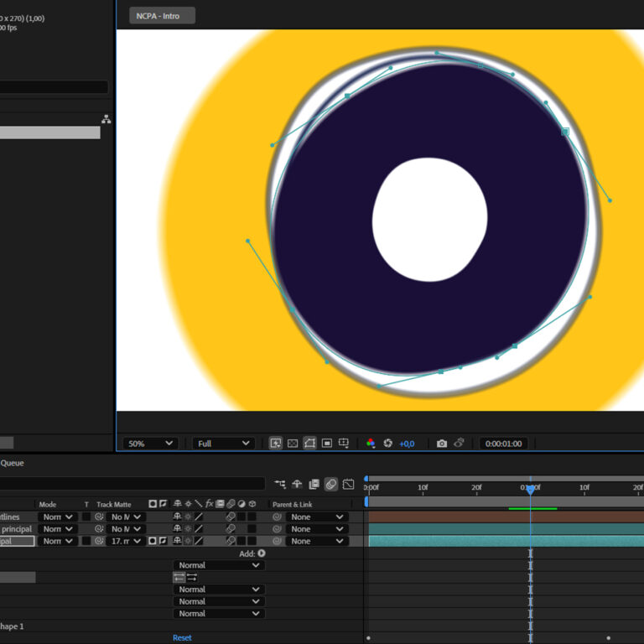
Task: Click the frame blending icon in timeline
Action: tap(314, 485)
